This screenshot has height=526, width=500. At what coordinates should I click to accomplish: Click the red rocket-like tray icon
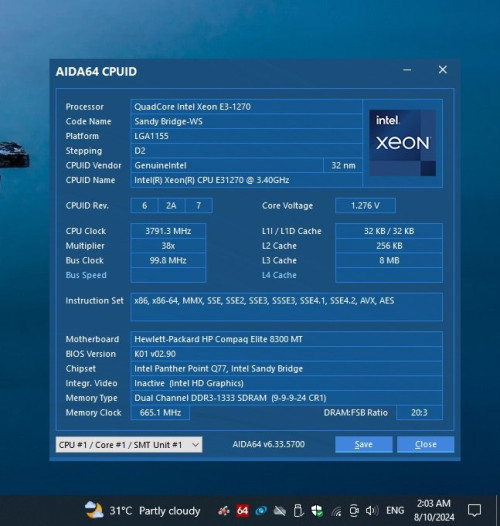[223, 511]
